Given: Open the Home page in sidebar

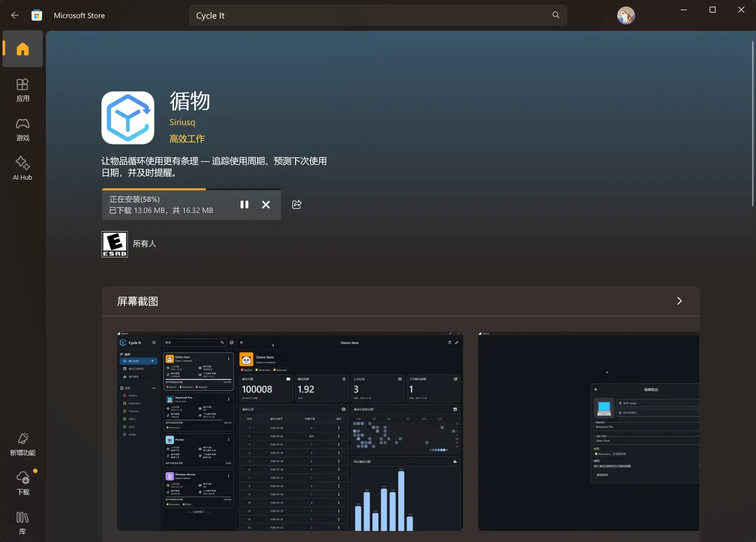Looking at the screenshot, I should (x=23, y=49).
